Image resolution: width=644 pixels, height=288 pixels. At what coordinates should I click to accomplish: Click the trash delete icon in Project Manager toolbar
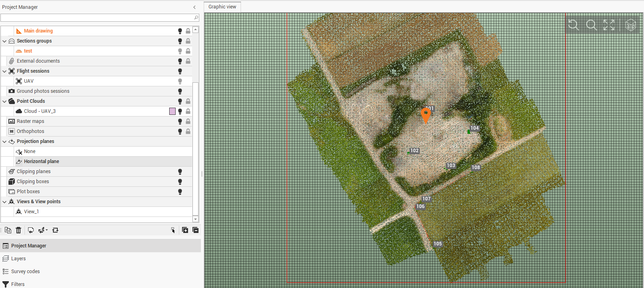[18, 230]
